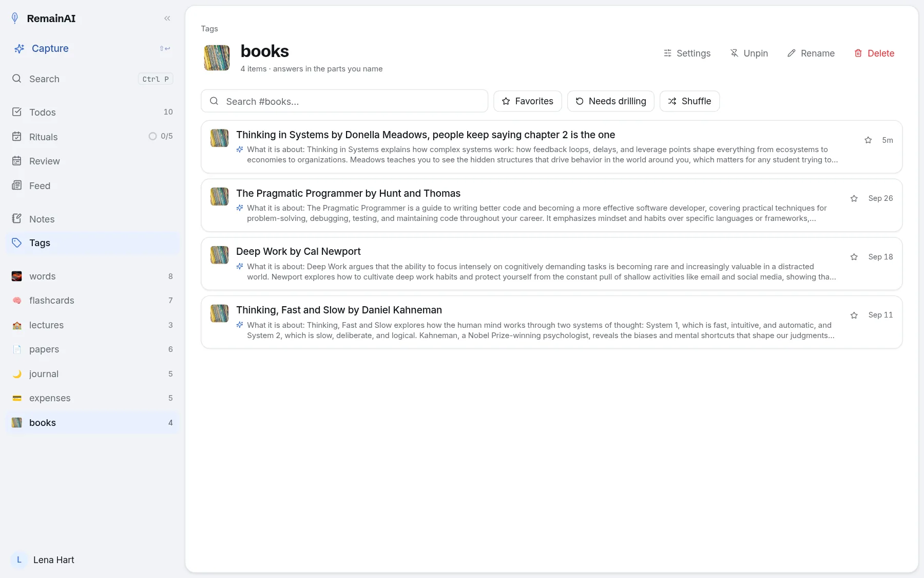Favorite the Thinking in Systems item
924x578 pixels.
click(x=868, y=140)
